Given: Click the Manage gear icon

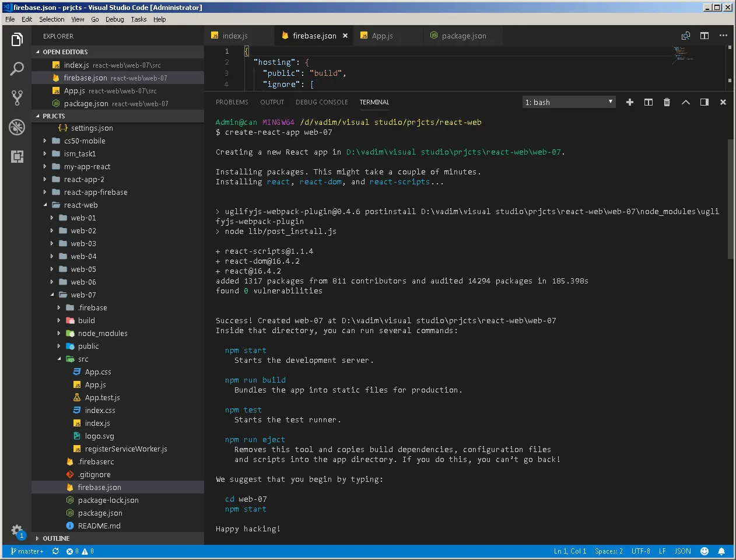Looking at the screenshot, I should [17, 530].
